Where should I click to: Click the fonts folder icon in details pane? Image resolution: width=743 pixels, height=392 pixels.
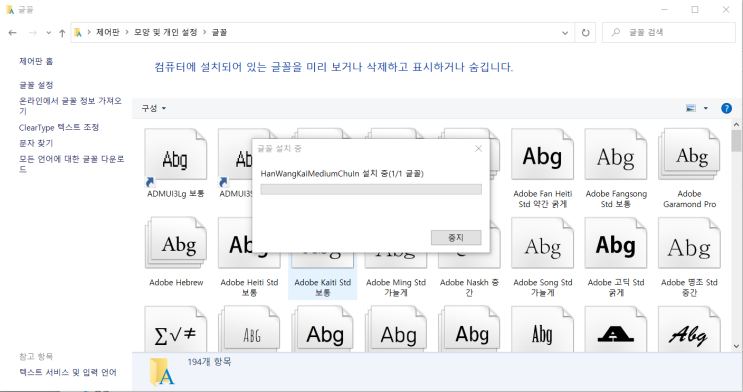point(162,372)
